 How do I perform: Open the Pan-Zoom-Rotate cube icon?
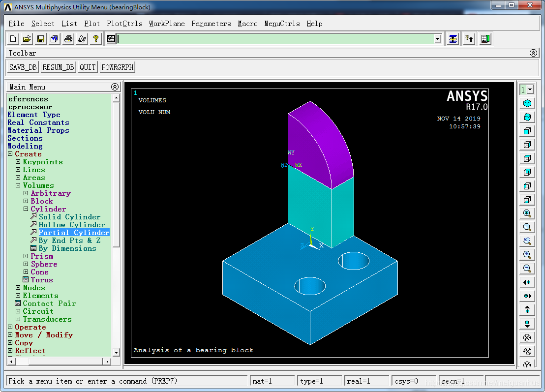54,39
